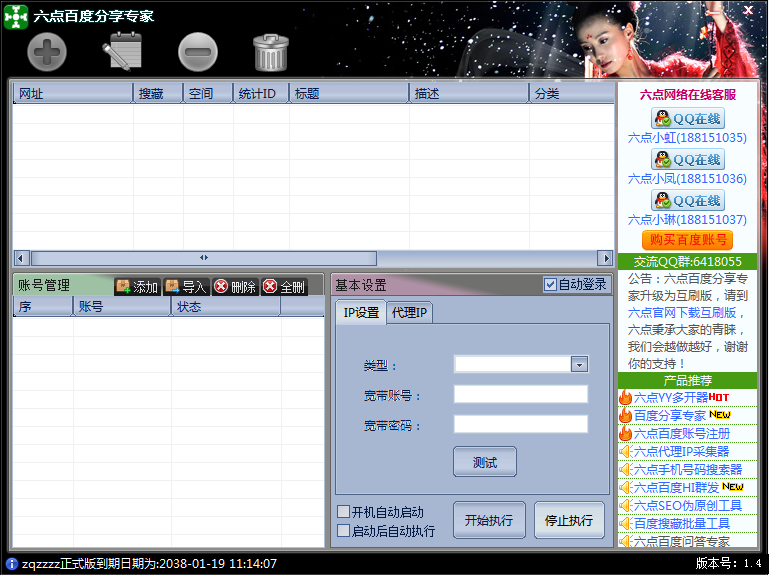Click flame icon beside 六点YY多开器
Screen dimensions: 769x575
(625, 397)
